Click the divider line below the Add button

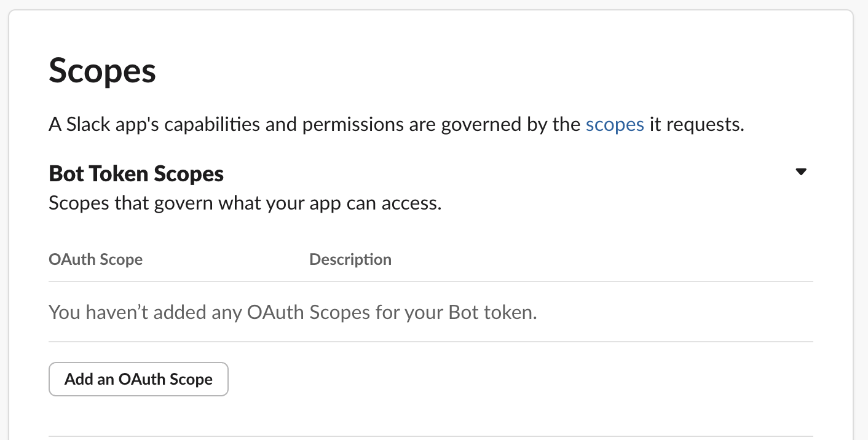point(430,436)
